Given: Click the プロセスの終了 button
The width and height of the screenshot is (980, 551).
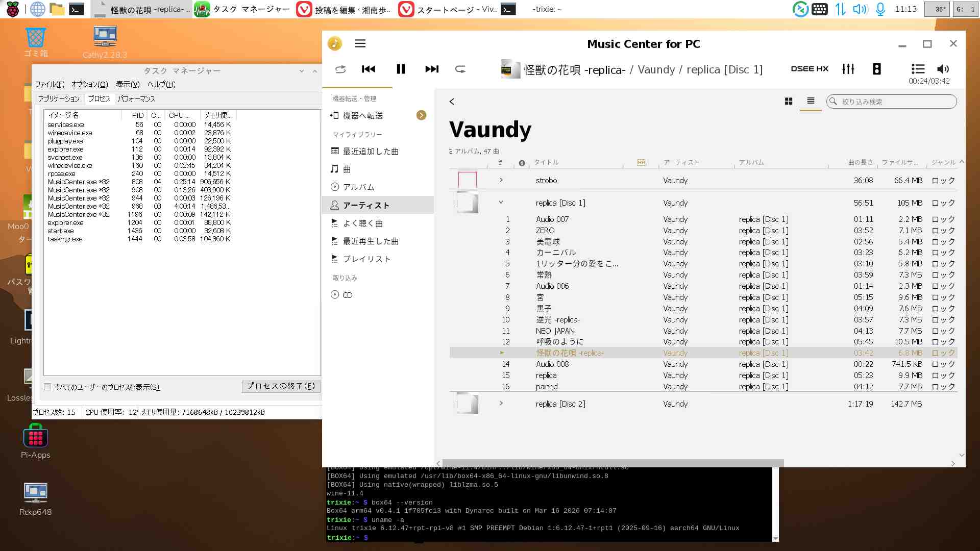Looking at the screenshot, I should click(x=281, y=386).
